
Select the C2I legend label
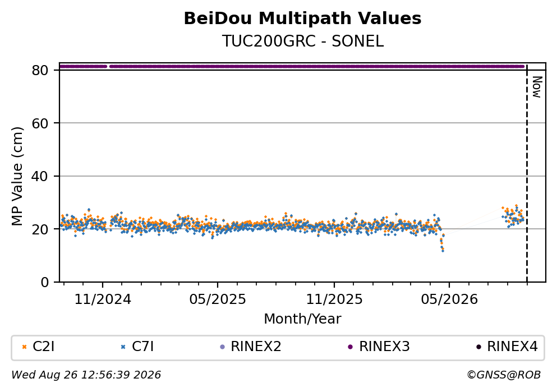point(43,347)
